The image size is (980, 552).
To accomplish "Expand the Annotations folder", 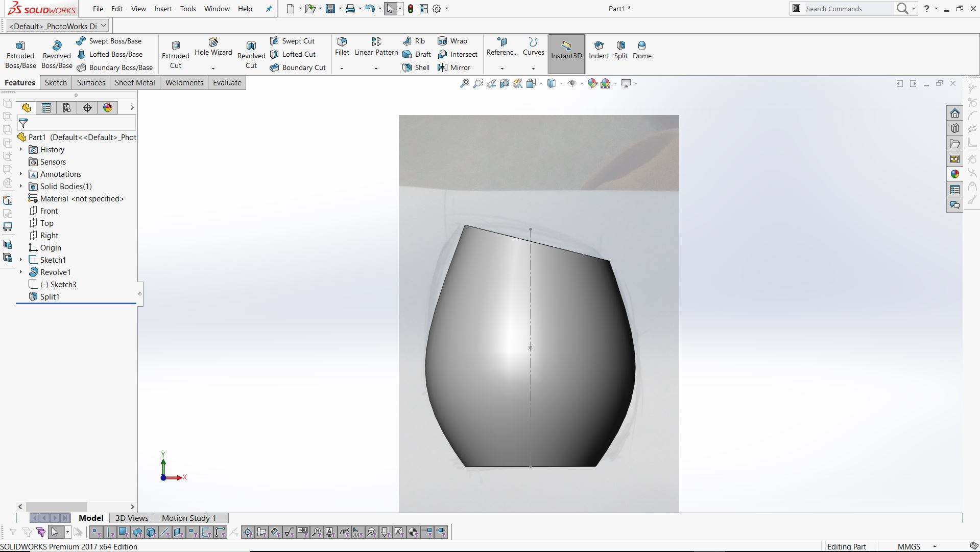I will (21, 174).
